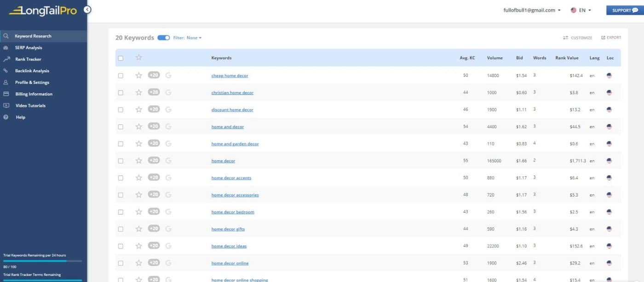Open Google icon for discount home decor

[x=168, y=109]
